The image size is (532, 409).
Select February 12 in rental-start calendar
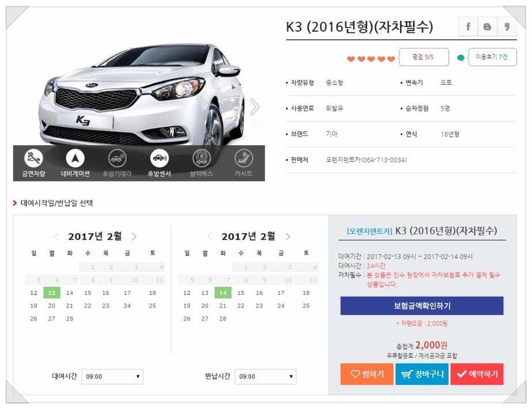click(33, 293)
